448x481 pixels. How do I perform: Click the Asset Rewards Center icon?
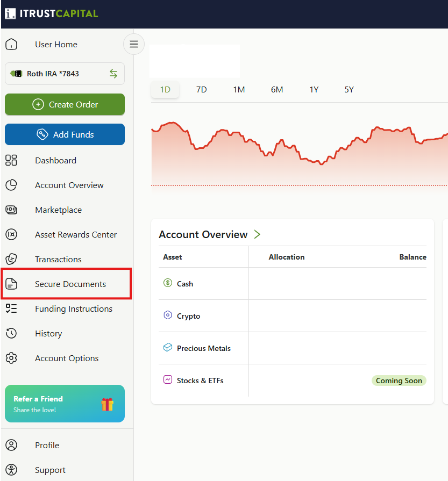(11, 235)
